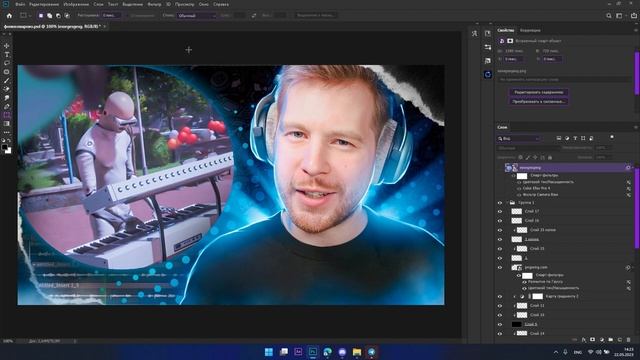
Task: Click the Home icon in options bar
Action: [x=9, y=16]
